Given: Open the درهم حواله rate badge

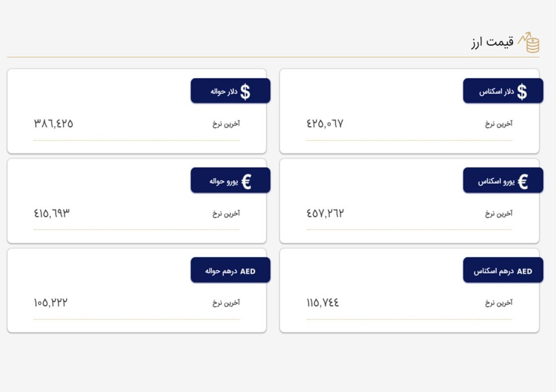Looking at the screenshot, I should click(231, 270).
